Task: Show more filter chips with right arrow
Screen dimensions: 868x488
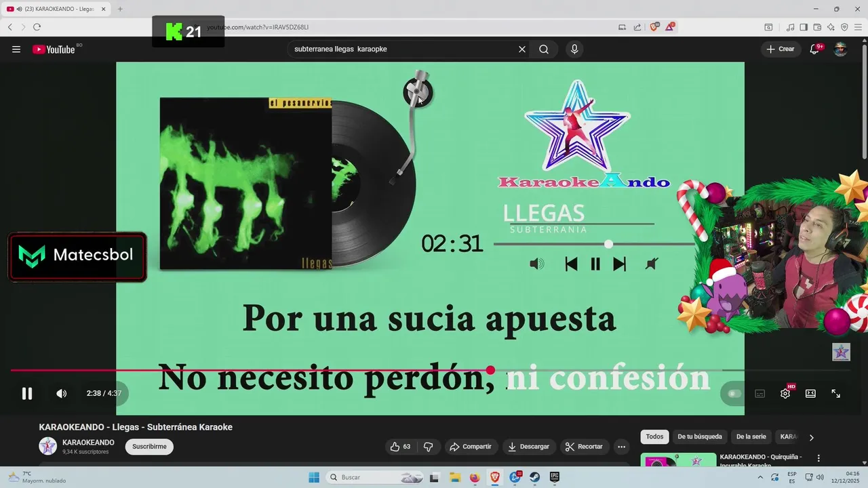Action: click(x=812, y=437)
